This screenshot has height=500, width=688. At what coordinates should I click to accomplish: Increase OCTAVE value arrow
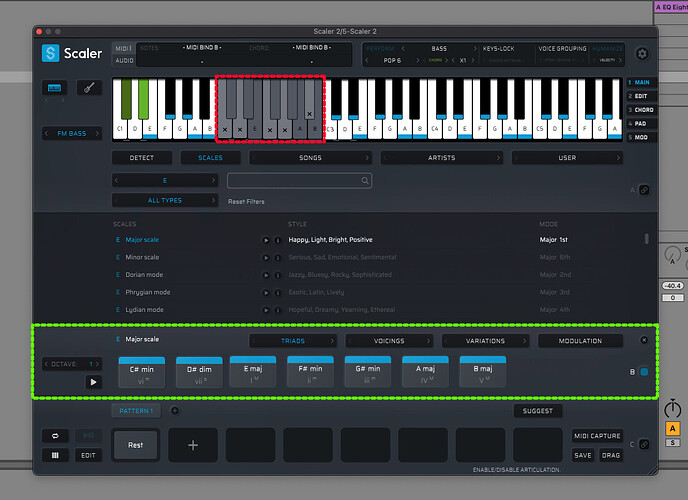pos(97,364)
